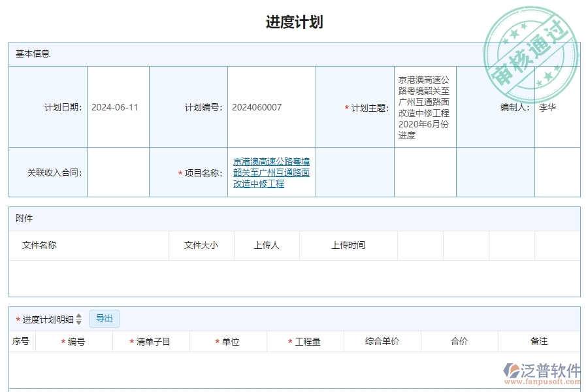Viewport: 588px width, 392px height.
Task: Click the up arrow of 进度计划明细 stepper
Action: click(x=78, y=316)
